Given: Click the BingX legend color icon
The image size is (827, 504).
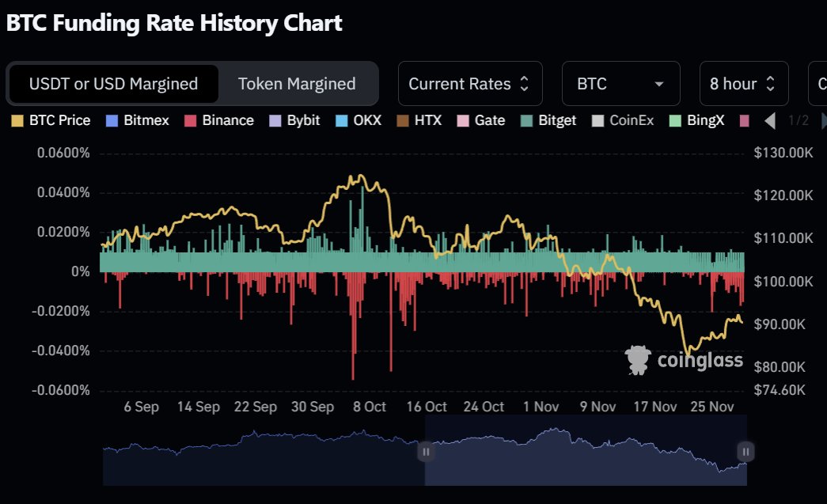Looking at the screenshot, I should coord(675,121).
